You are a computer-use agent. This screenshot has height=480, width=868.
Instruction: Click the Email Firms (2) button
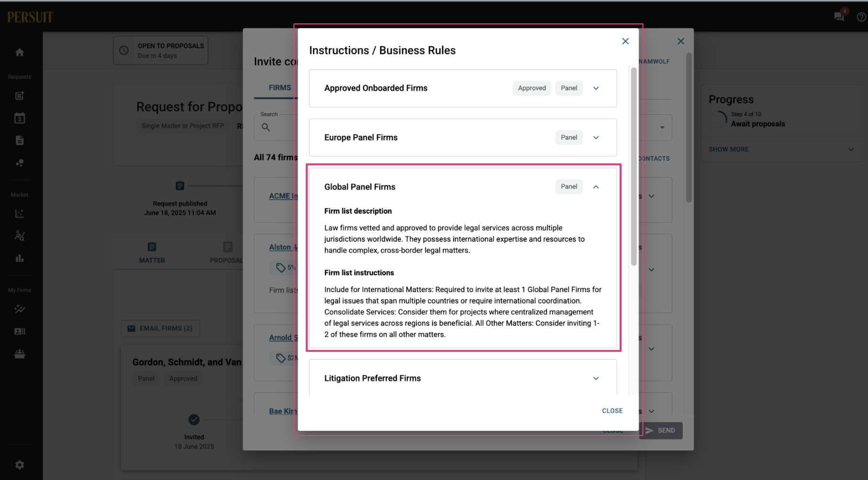pos(160,328)
